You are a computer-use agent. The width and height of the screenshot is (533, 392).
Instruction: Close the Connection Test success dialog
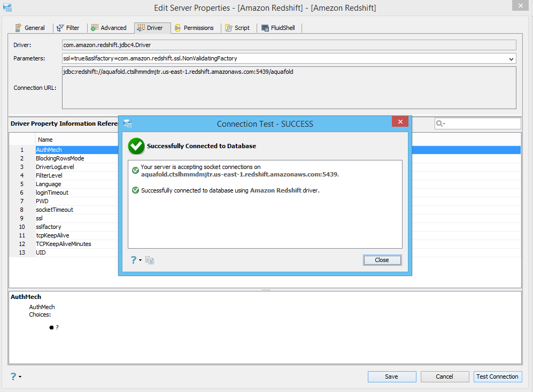pos(382,260)
